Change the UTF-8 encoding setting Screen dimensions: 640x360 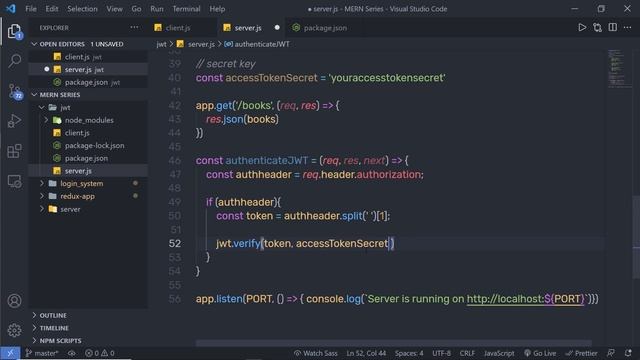point(441,353)
